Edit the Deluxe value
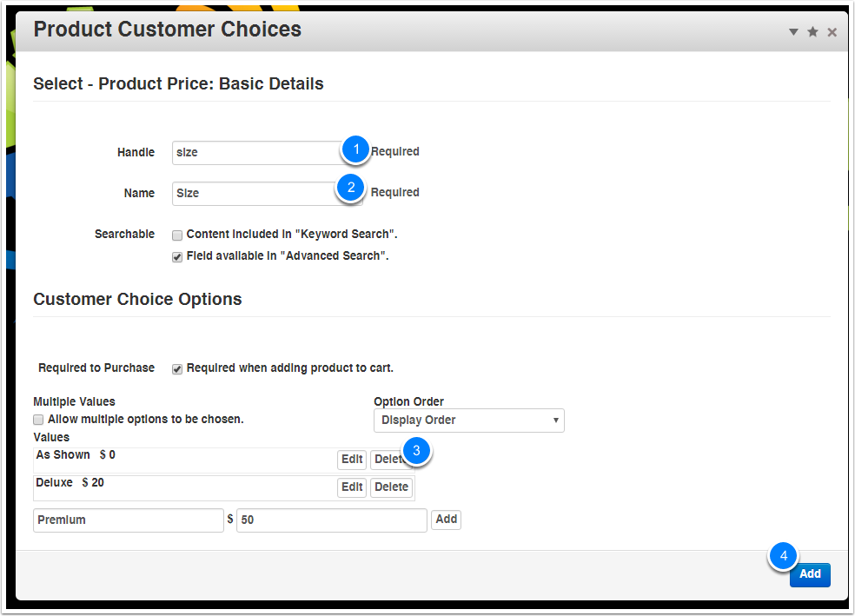Screen dimensions: 855x616 tap(352, 487)
